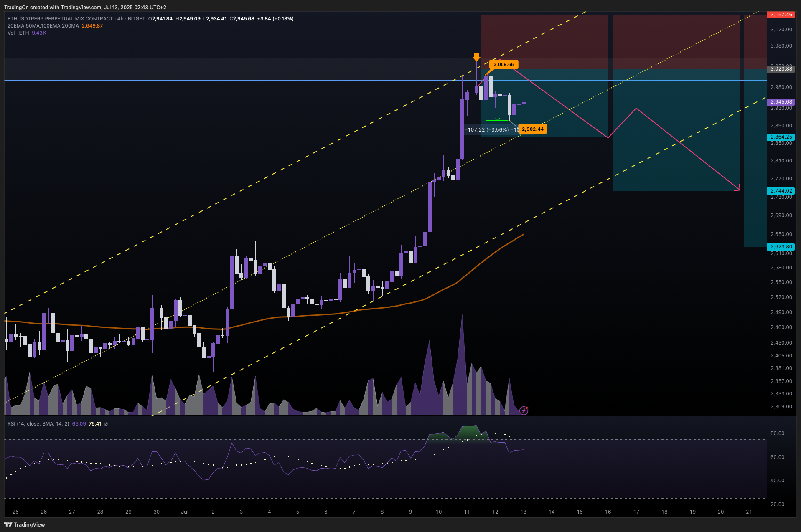Select the orange down-arrow marker on chart

pos(476,57)
